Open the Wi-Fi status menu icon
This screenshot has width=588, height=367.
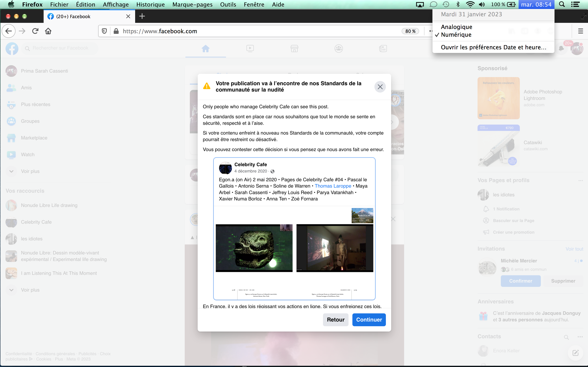pyautogui.click(x=470, y=4)
